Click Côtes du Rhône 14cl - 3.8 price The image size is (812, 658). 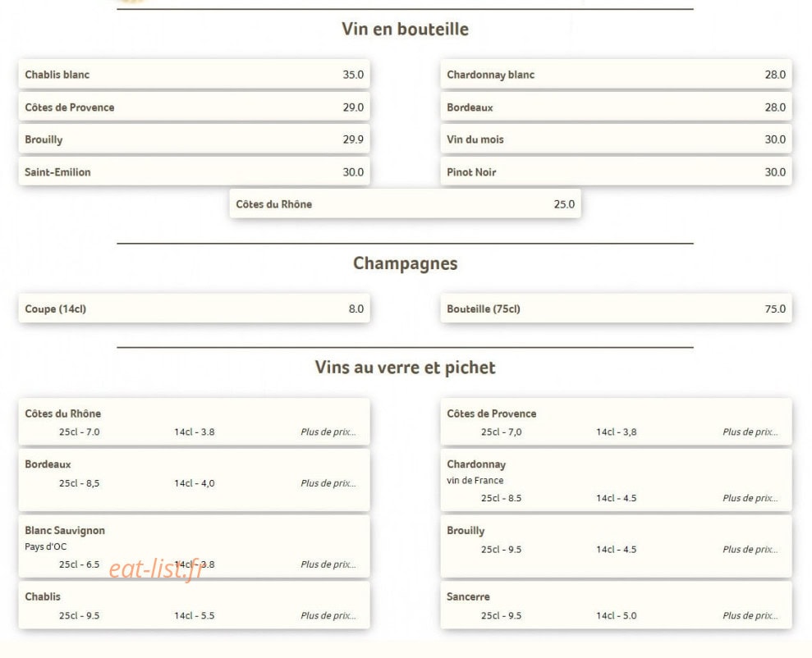point(195,432)
